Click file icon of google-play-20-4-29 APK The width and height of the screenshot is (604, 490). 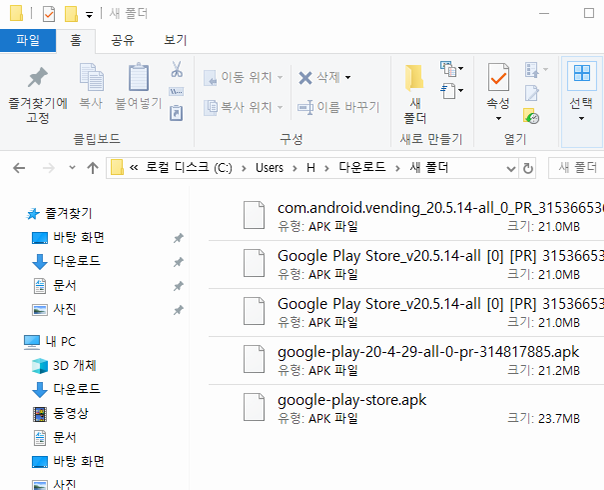(254, 359)
